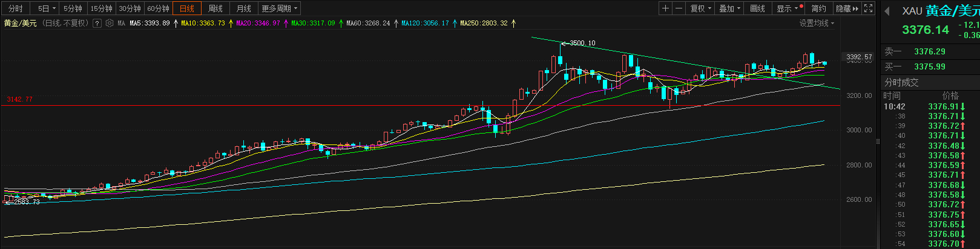Open the 分时成交 tick trades section

pyautogui.click(x=902, y=82)
